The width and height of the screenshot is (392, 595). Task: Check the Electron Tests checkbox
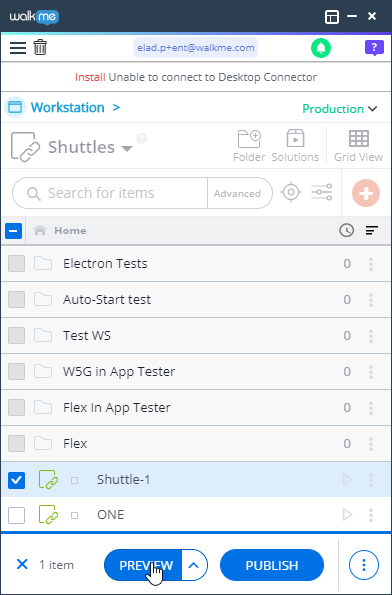click(16, 264)
